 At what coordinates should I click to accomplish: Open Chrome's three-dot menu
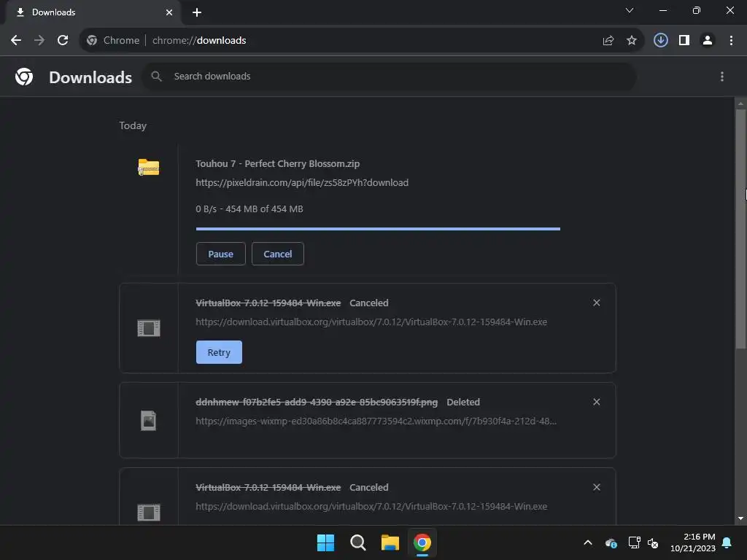(731, 41)
